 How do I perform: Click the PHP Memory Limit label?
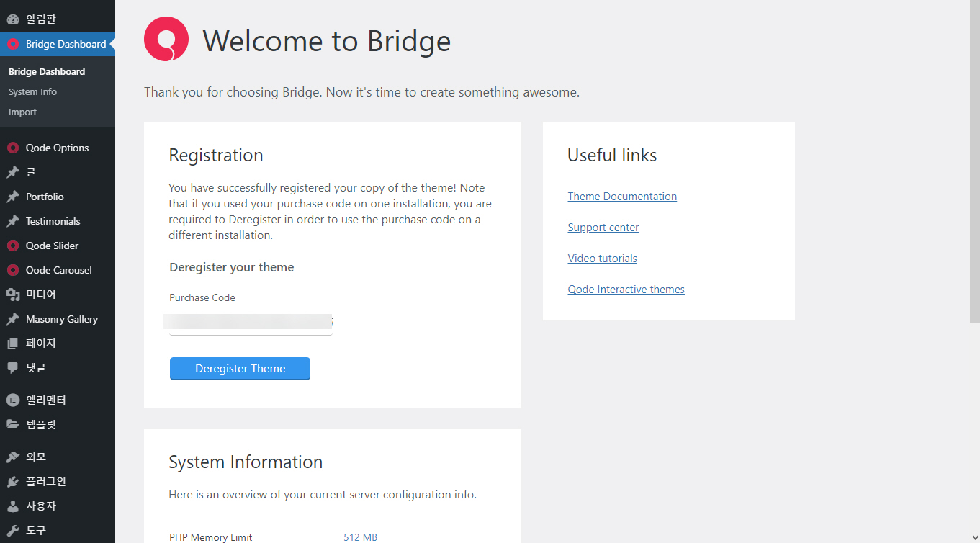pos(211,537)
